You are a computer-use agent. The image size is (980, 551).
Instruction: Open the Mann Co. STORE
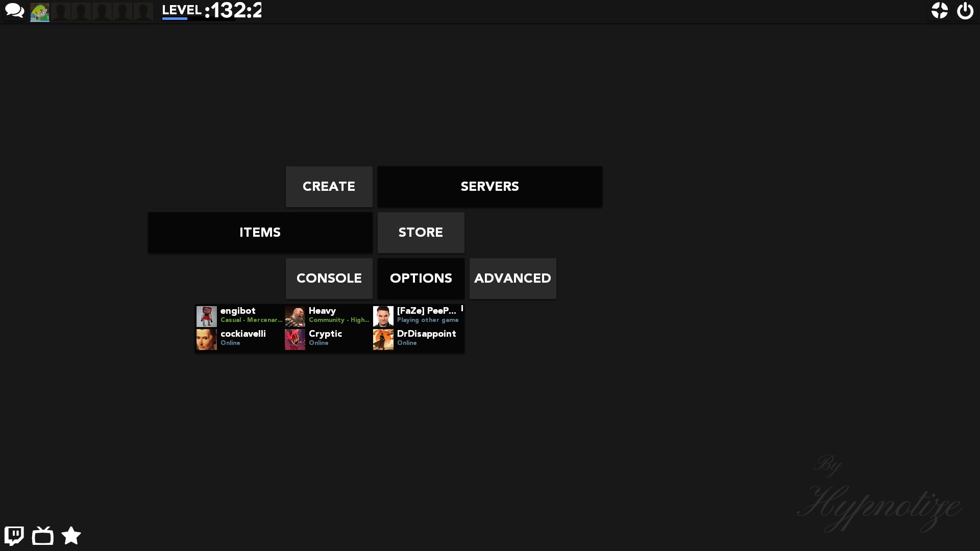421,232
